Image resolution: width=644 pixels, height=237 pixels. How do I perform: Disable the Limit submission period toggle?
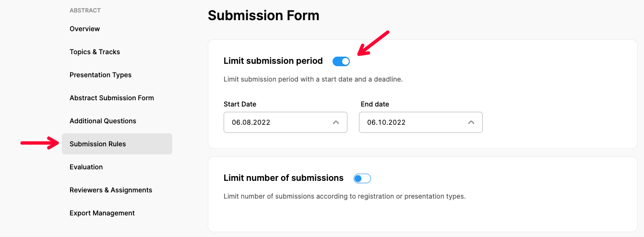tap(341, 61)
